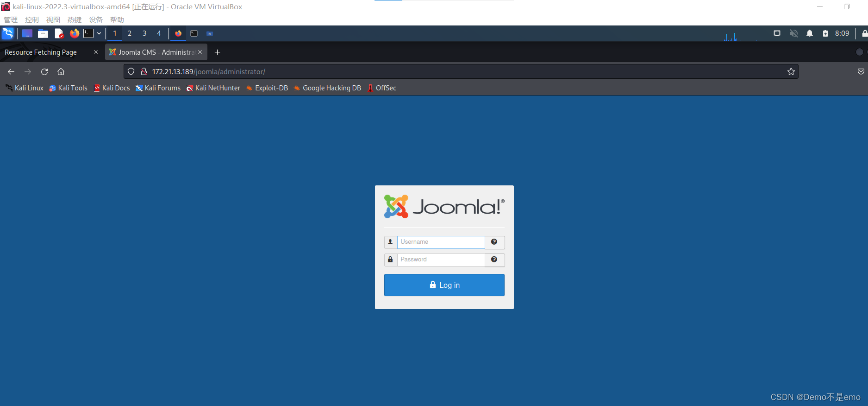The width and height of the screenshot is (868, 406).
Task: Open a new browser tab
Action: click(218, 52)
